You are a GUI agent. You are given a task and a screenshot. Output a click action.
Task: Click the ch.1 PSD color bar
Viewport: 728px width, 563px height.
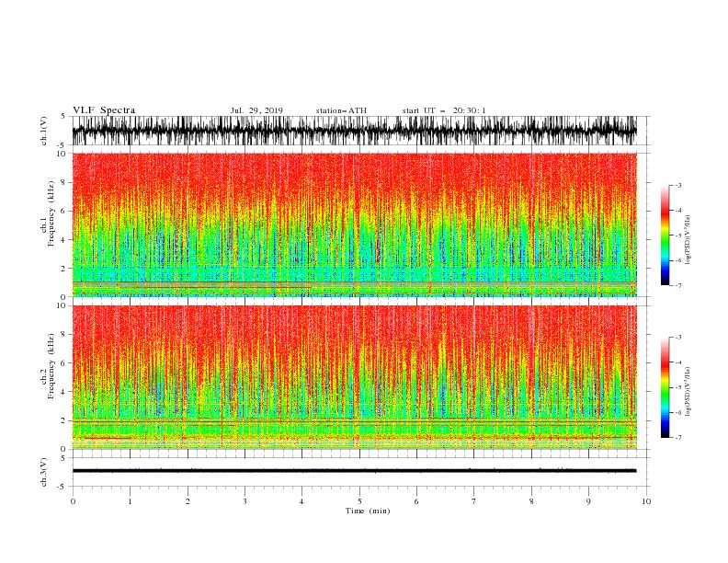click(665, 236)
